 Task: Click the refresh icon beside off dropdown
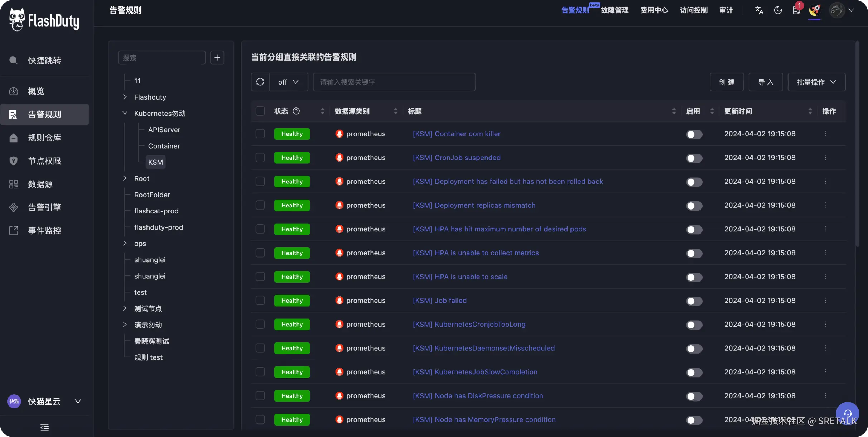tap(260, 82)
